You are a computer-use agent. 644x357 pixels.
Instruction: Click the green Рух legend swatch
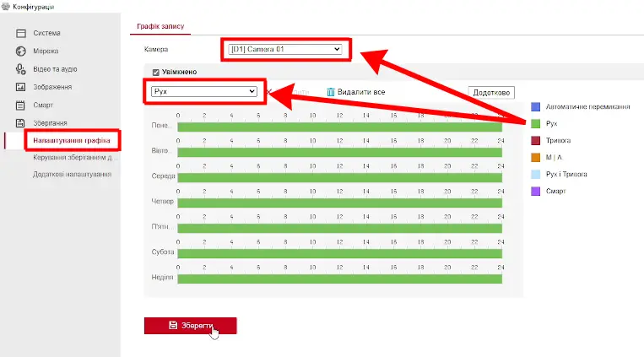pyautogui.click(x=536, y=123)
